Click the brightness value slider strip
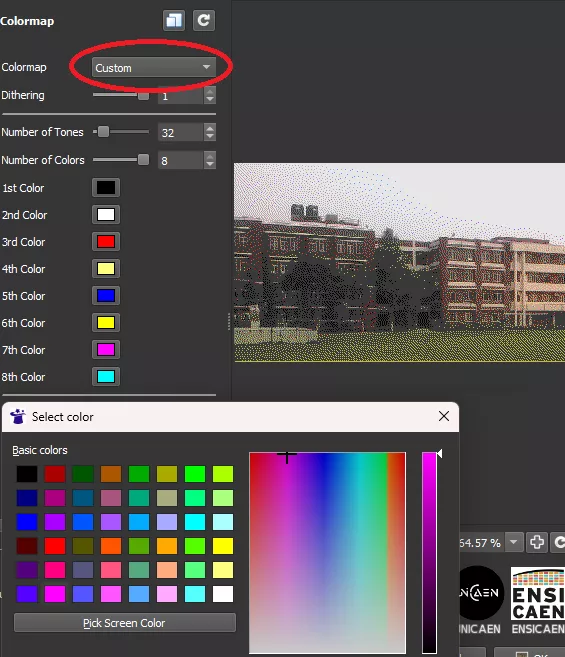 click(429, 552)
